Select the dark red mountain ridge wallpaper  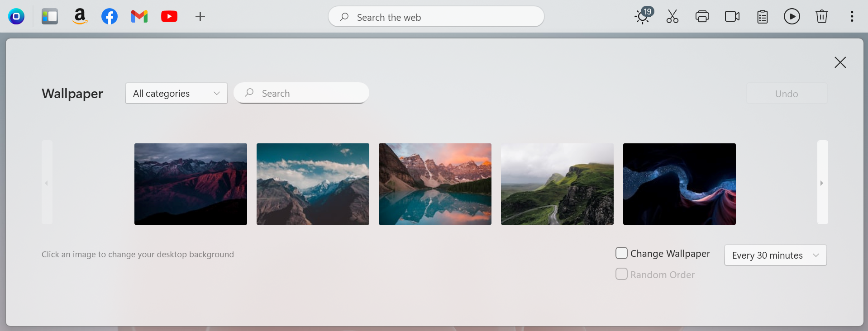coord(191,184)
